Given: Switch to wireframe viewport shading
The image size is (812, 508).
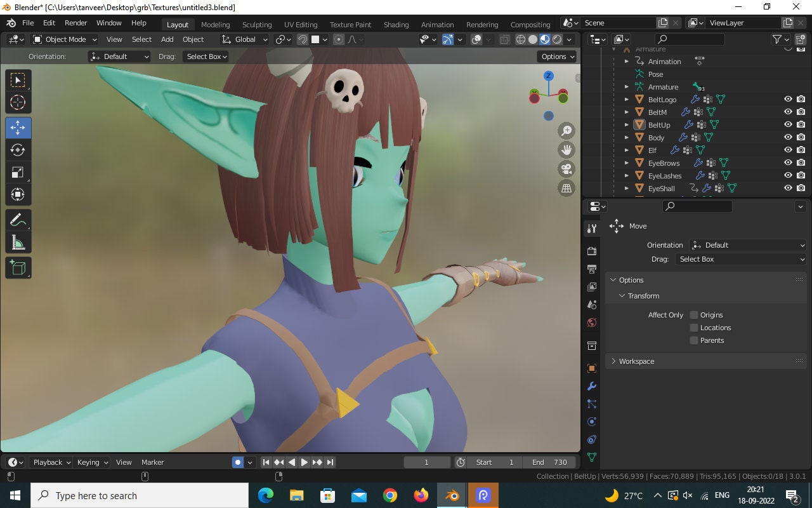Looking at the screenshot, I should click(521, 39).
